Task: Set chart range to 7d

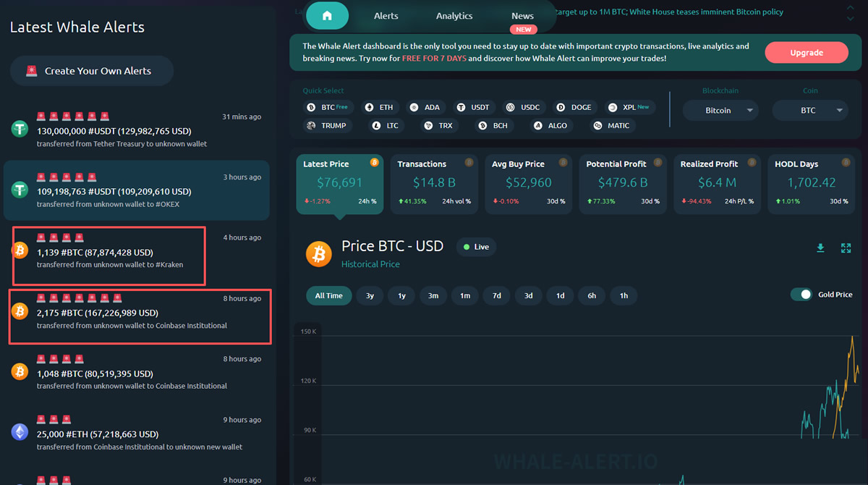Action: point(497,295)
